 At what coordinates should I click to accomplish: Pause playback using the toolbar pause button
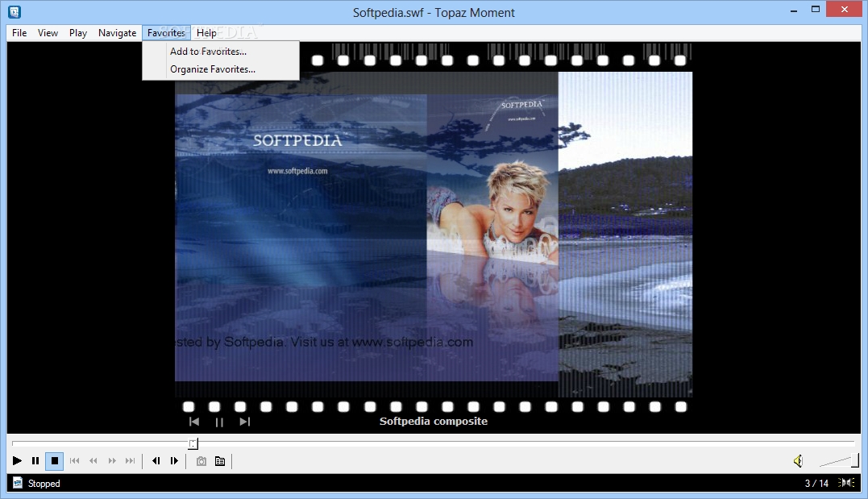pos(35,461)
